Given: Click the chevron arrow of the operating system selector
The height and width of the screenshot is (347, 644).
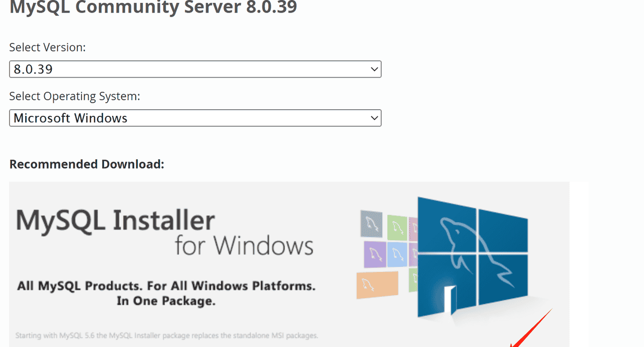Looking at the screenshot, I should pyautogui.click(x=374, y=118).
